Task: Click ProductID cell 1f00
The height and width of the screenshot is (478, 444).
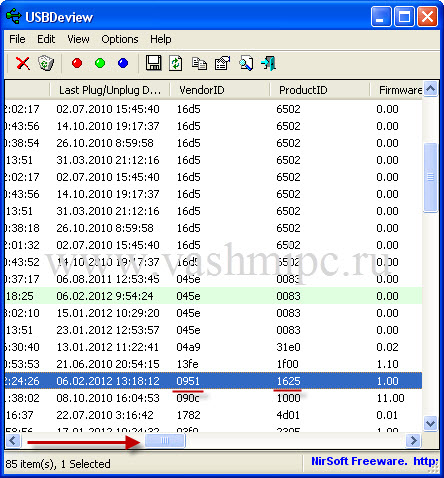Action: (x=287, y=364)
